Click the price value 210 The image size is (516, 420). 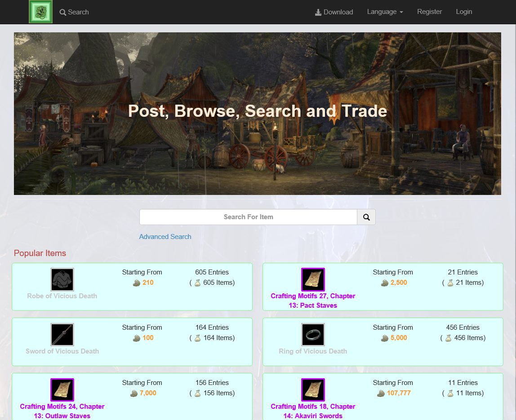[148, 283]
